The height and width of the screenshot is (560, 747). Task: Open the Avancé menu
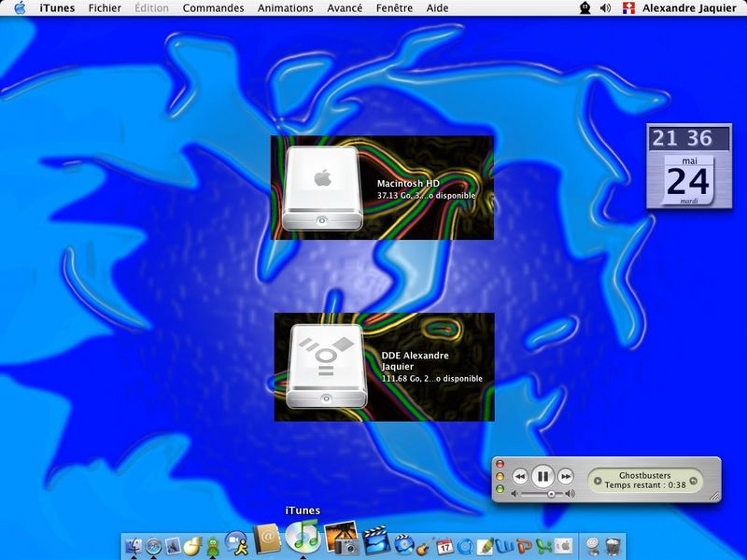point(345,8)
